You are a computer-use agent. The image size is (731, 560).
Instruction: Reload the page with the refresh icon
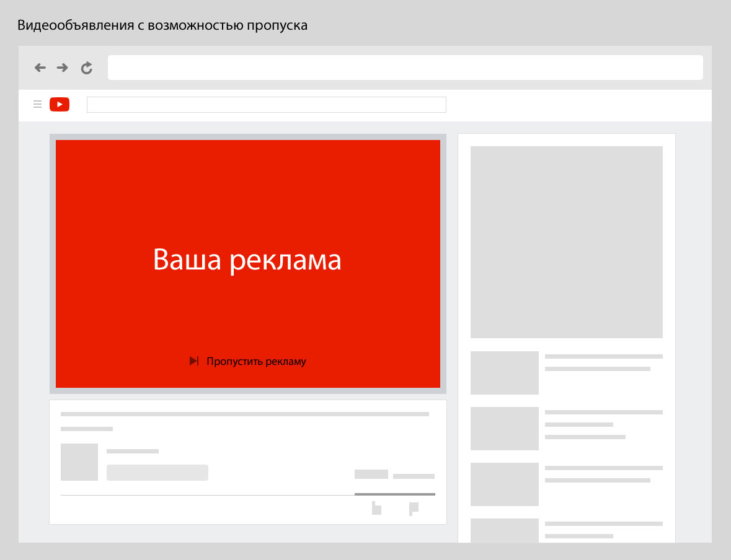[87, 68]
